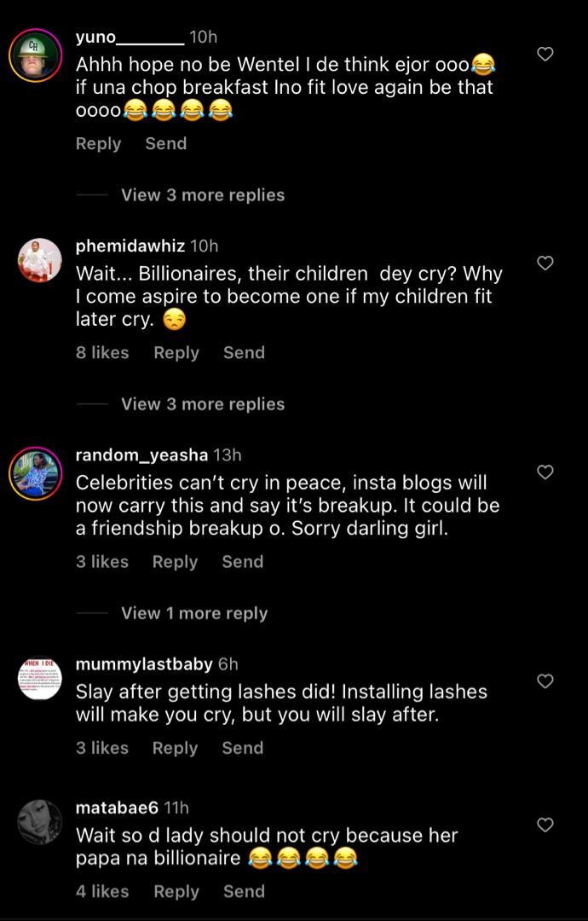
Task: Heart random_yeasha's comment
Action: click(x=545, y=472)
